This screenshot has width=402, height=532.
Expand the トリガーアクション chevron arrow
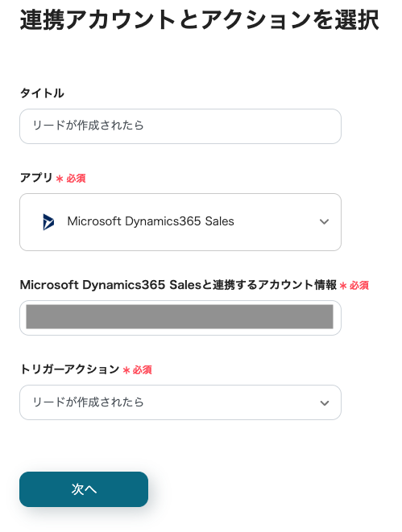point(325,403)
